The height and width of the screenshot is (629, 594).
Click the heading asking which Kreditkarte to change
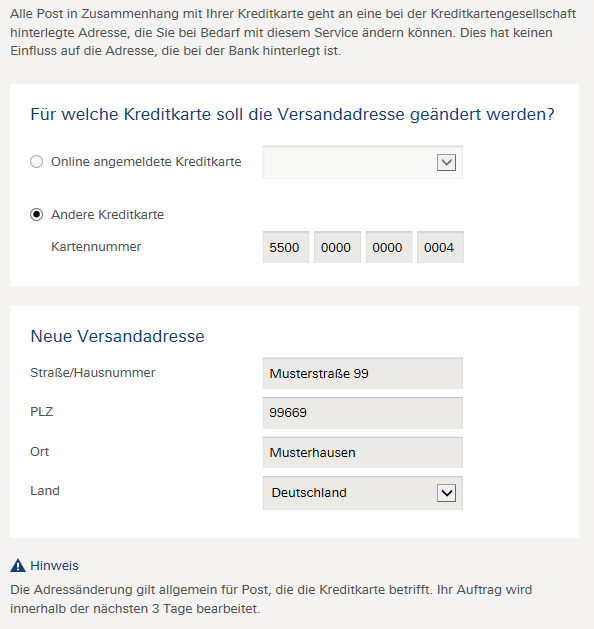click(x=292, y=114)
